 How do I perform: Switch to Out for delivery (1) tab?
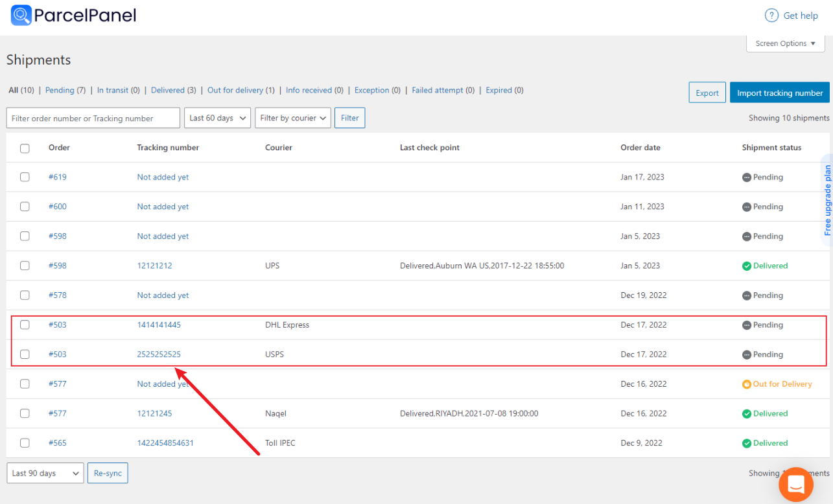click(241, 90)
